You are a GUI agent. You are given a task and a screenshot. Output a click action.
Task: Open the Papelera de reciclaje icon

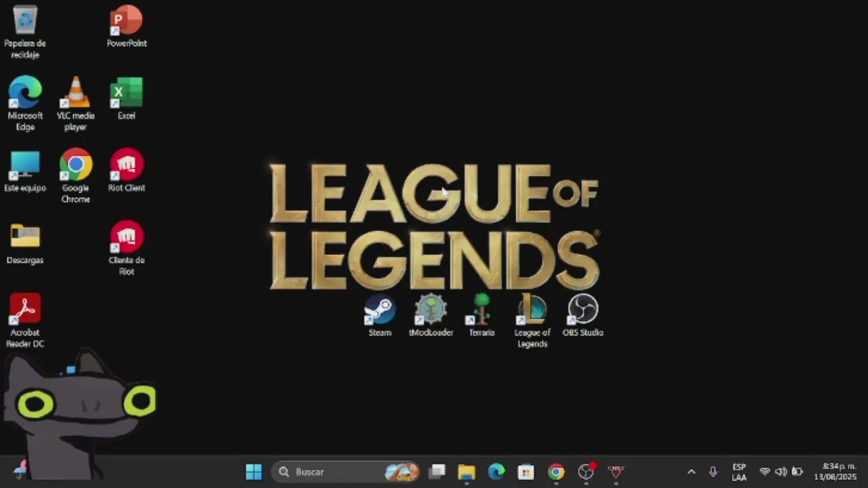point(25,31)
